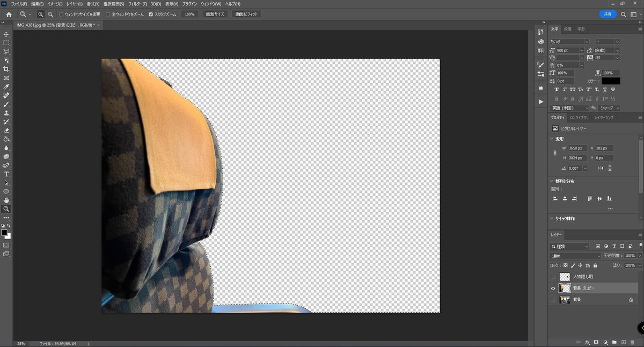Open layer filter 種類 dropdown
644x347 pixels.
[x=569, y=247]
